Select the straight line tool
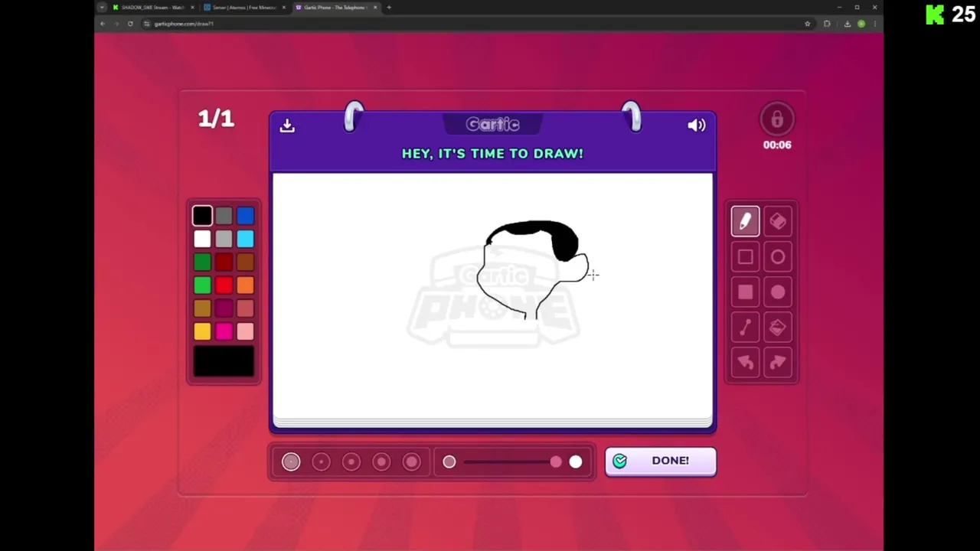This screenshot has height=551, width=980. 745,328
